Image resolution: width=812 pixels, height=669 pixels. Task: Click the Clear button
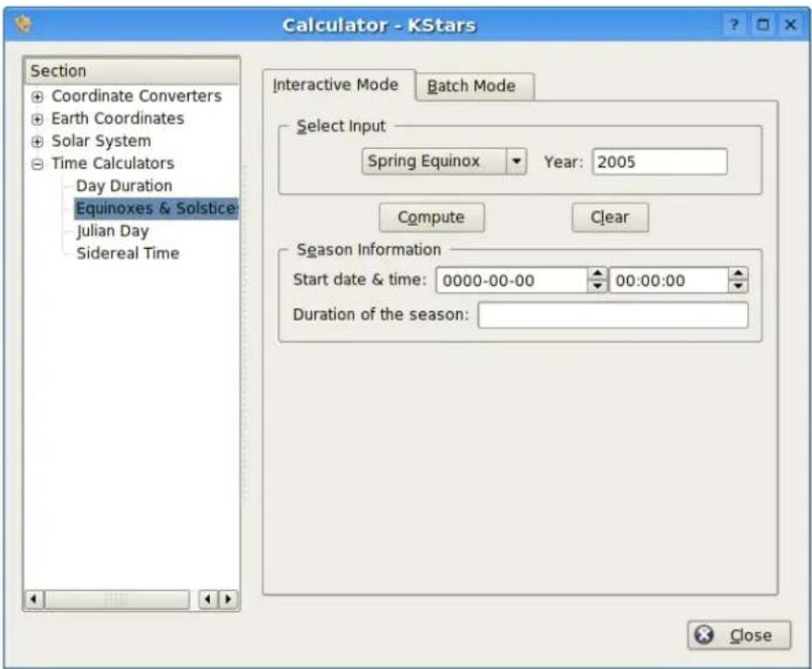click(609, 217)
